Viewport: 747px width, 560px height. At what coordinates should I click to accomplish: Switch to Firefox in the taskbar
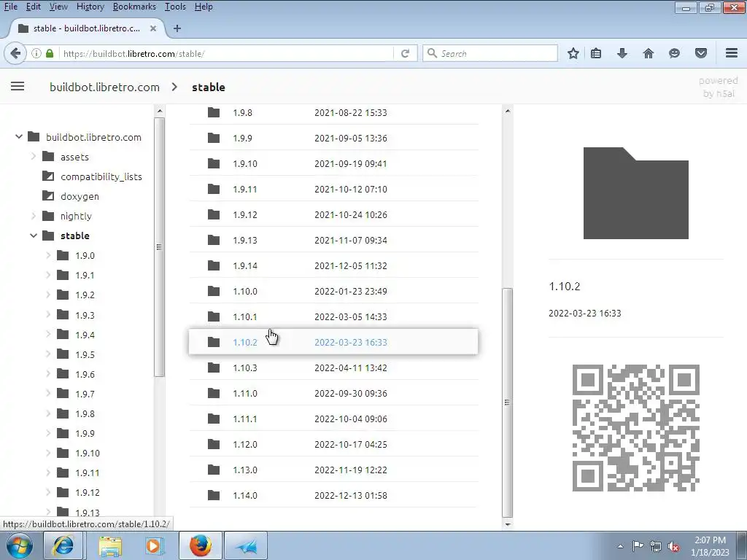(x=201, y=545)
